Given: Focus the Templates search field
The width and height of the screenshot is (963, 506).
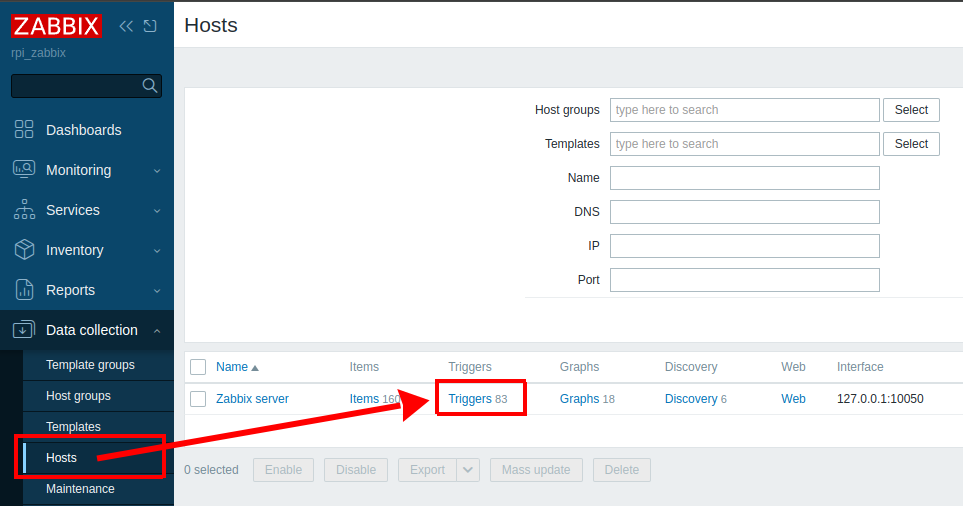Looking at the screenshot, I should pyautogui.click(x=745, y=144).
